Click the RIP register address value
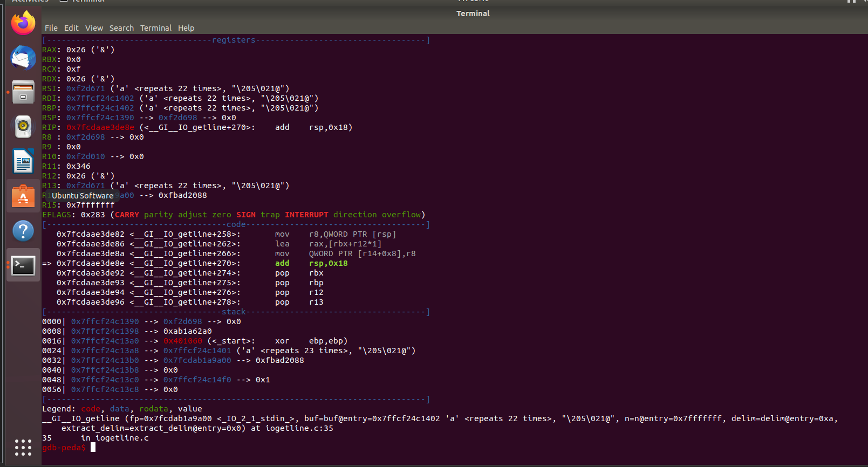The image size is (868, 467). (x=100, y=128)
